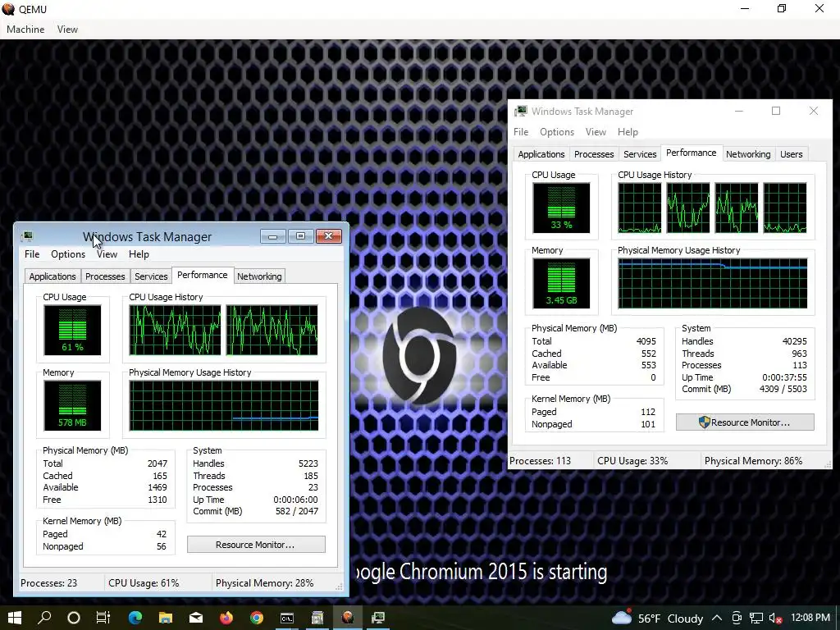The image size is (840, 630).
Task: Click the Chromium logo on guest desktop
Action: click(x=419, y=356)
